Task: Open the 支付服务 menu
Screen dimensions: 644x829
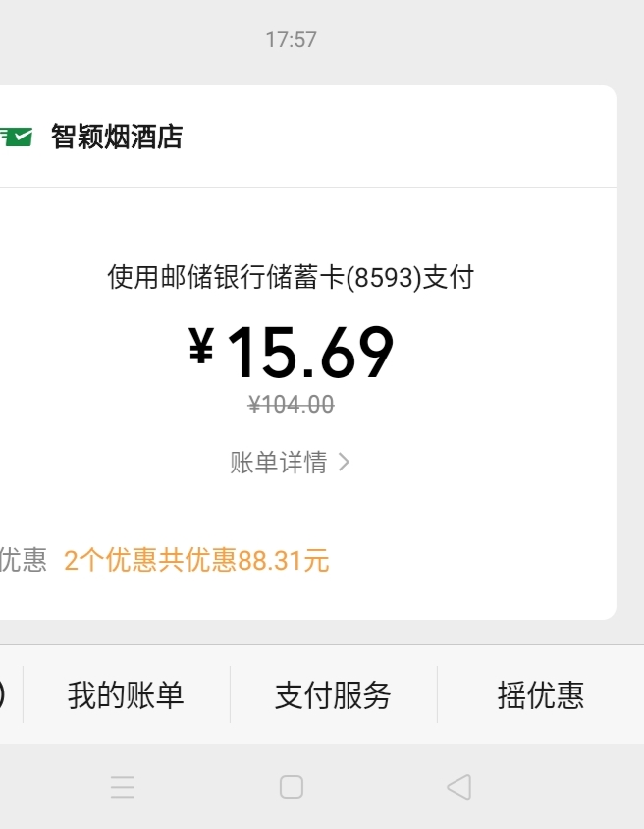Action: pos(333,695)
